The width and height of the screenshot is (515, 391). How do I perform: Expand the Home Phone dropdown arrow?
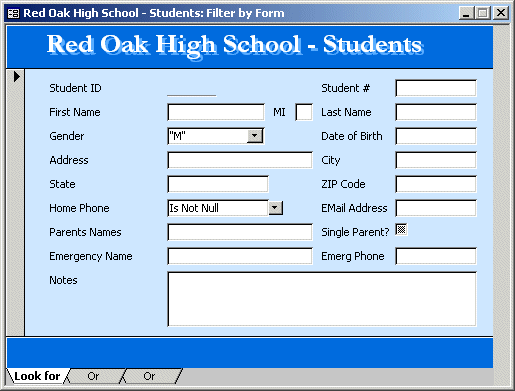[x=275, y=208]
